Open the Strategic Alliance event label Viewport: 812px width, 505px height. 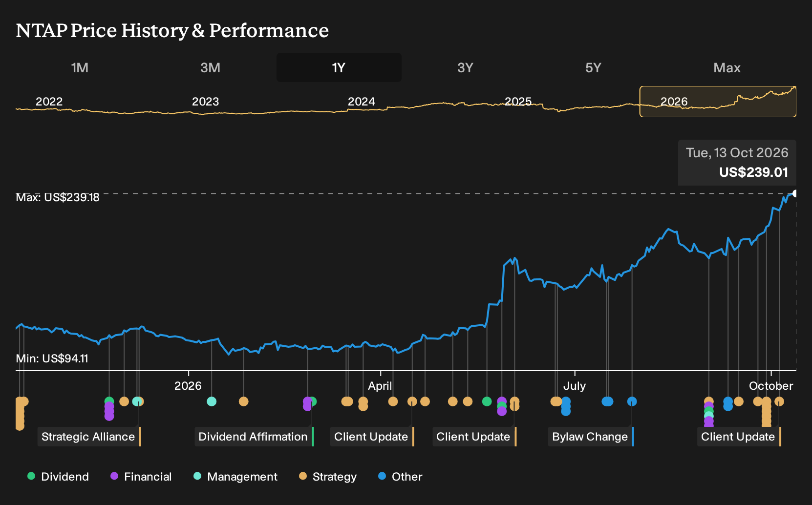(x=89, y=437)
